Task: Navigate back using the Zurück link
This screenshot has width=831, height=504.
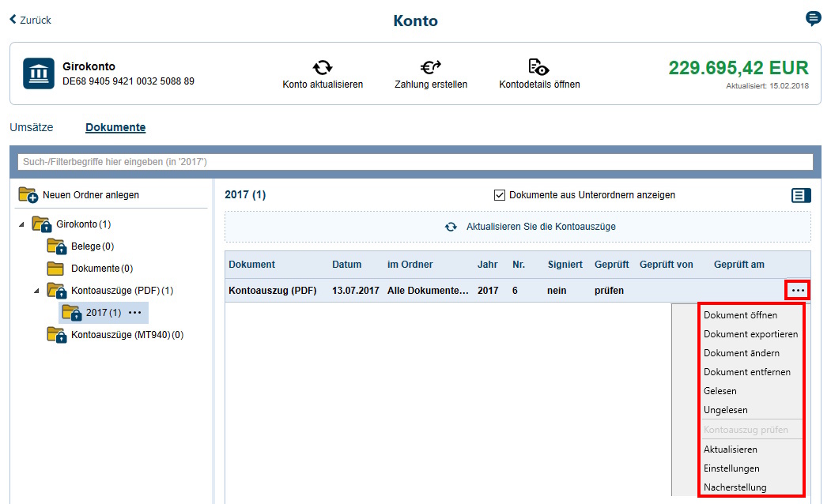Action: click(29, 20)
